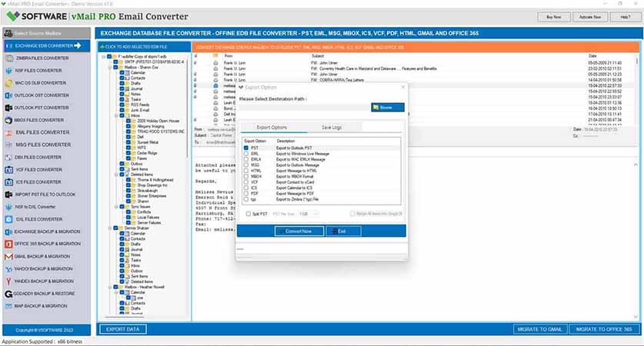Collapse the Deleted Items folder under Sharon Cox
644x346 pixels.
[x=116, y=175]
